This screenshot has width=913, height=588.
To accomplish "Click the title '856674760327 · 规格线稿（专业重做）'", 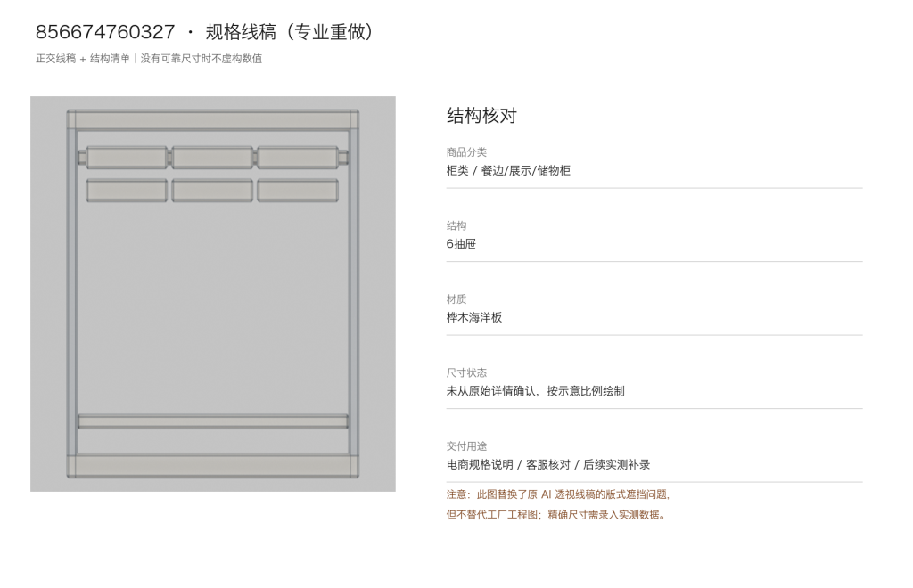I will click(206, 31).
